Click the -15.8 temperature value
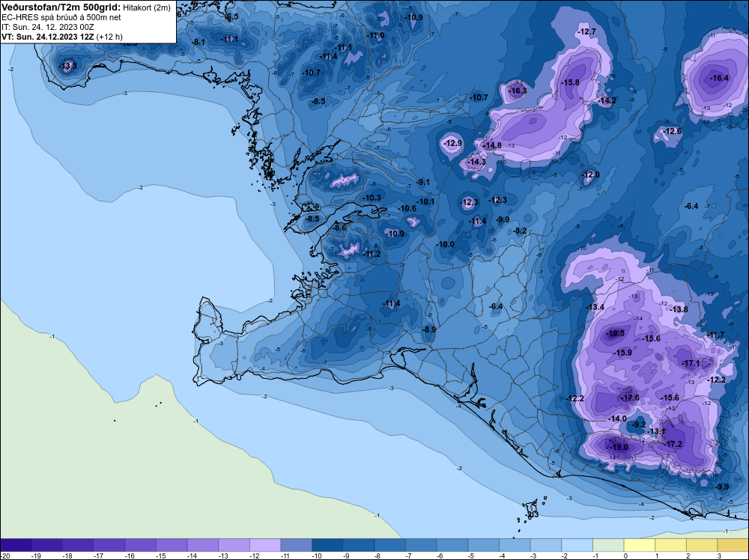This screenshot has width=749, height=560. coord(570,82)
